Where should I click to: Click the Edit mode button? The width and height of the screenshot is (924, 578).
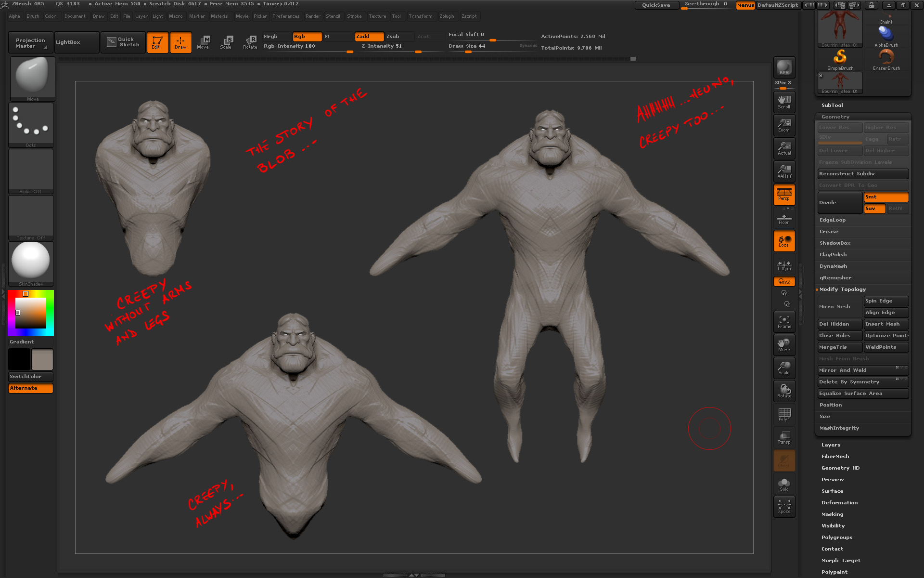(157, 42)
